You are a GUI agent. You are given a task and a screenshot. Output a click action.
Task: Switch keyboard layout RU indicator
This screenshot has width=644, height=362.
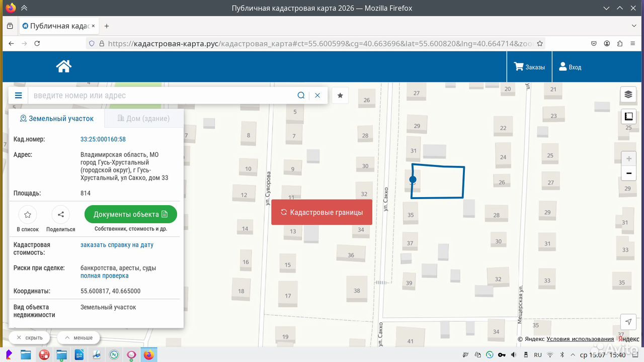tap(538, 355)
